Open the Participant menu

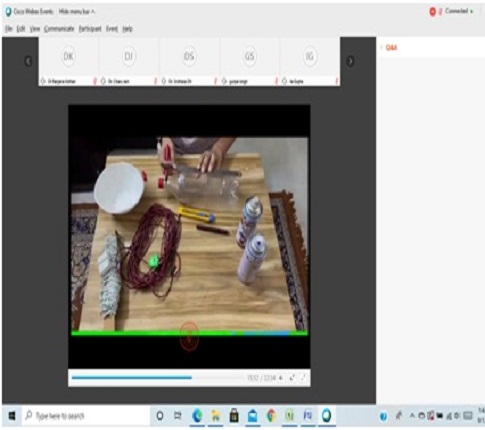pyautogui.click(x=90, y=29)
